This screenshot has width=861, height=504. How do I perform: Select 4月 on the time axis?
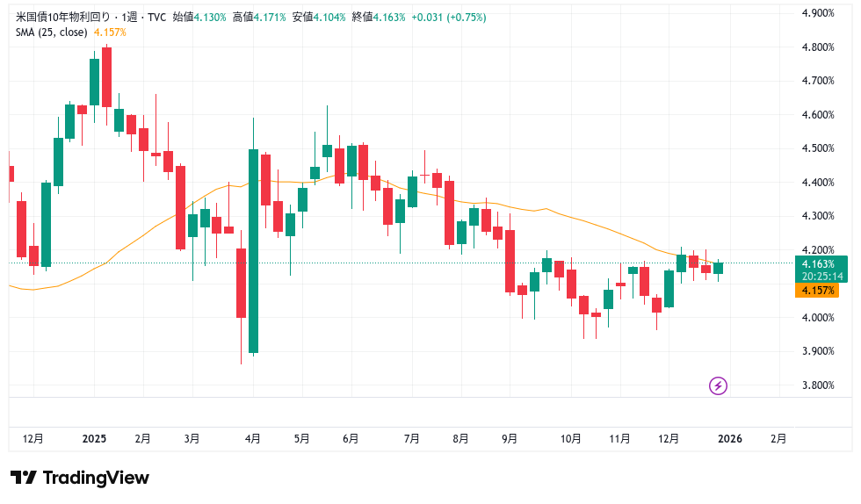pos(253,438)
